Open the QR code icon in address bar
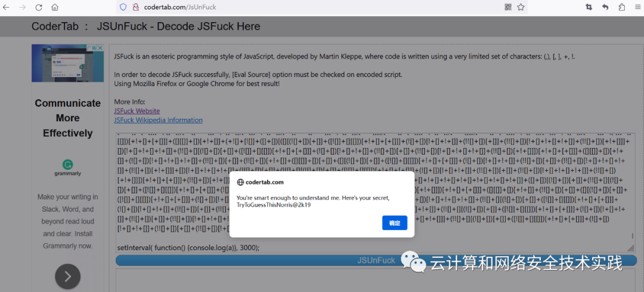 [508, 7]
